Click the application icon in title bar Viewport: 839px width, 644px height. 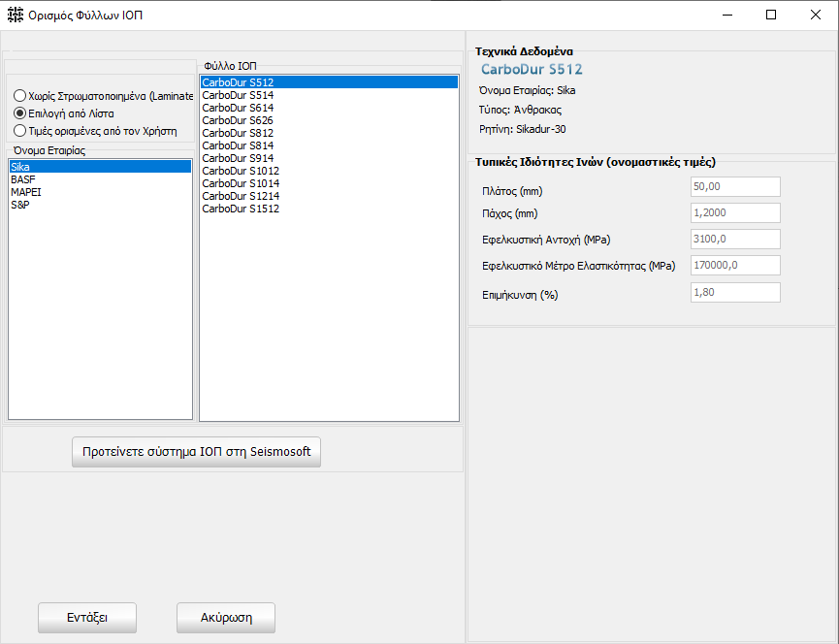(x=16, y=15)
